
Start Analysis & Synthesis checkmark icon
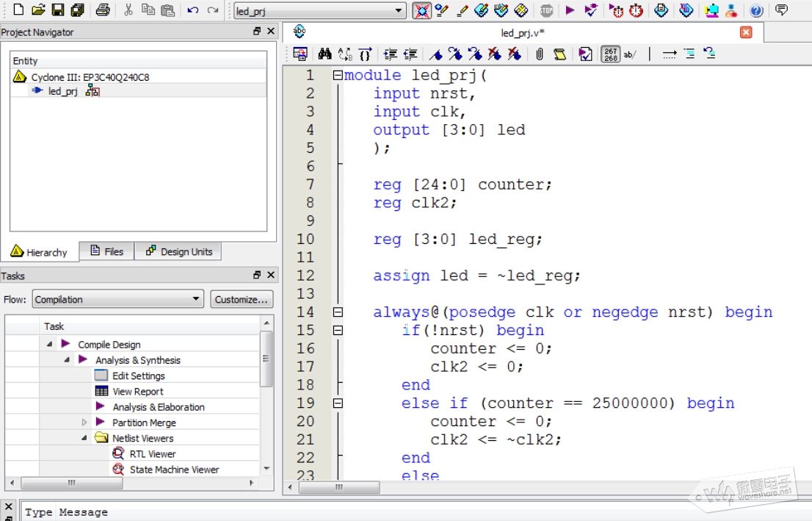coord(590,10)
